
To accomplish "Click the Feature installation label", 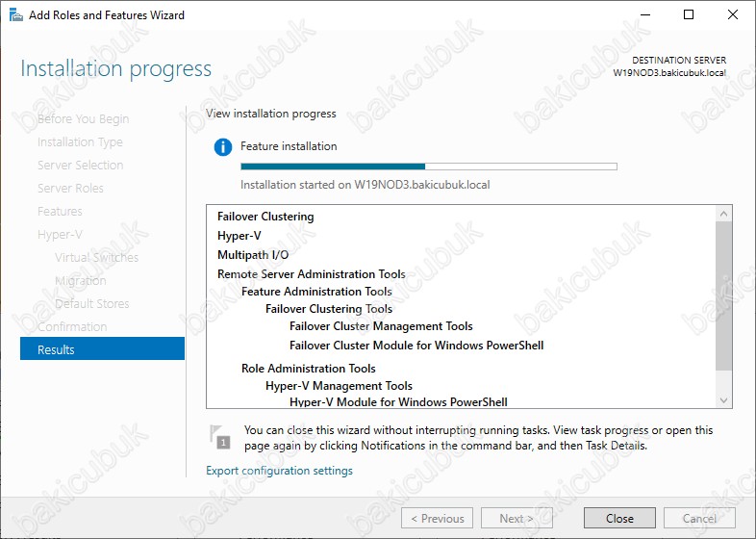I will [289, 146].
